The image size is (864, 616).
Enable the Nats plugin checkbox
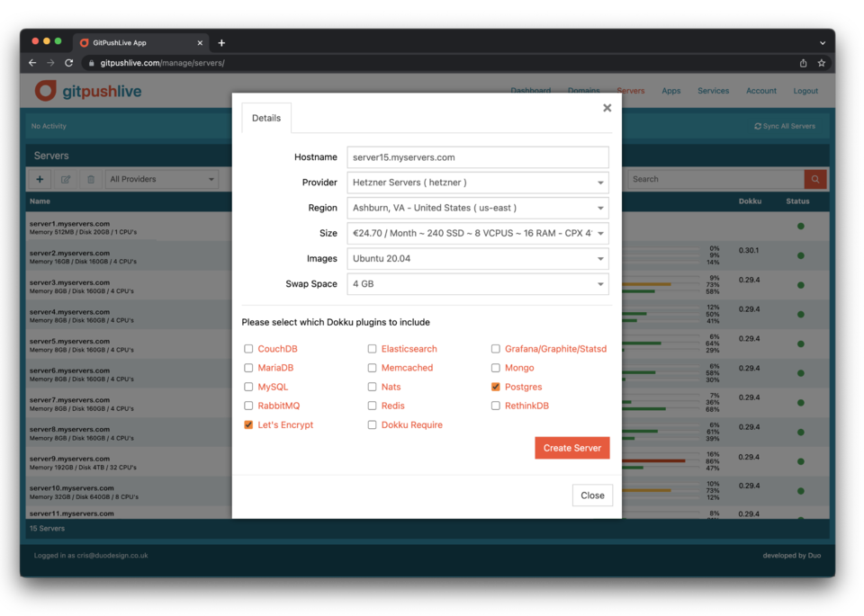[372, 387]
